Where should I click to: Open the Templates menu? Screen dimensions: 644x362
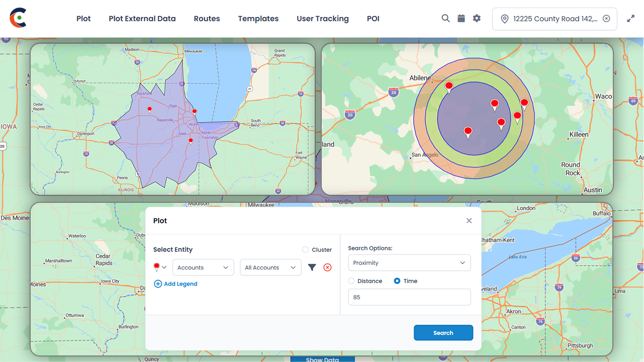pyautogui.click(x=258, y=19)
